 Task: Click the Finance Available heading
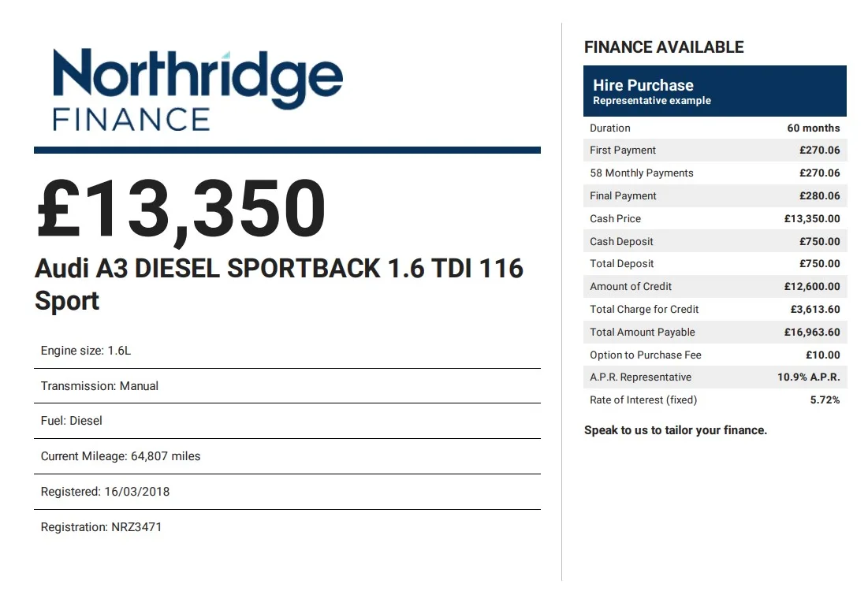pos(664,47)
